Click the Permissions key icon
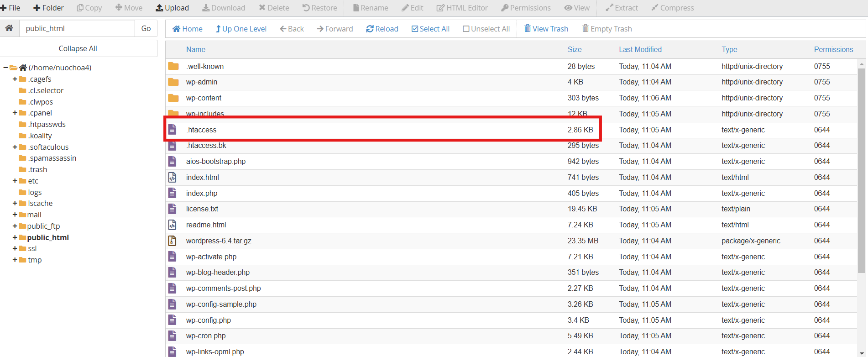868x357 pixels. click(505, 8)
